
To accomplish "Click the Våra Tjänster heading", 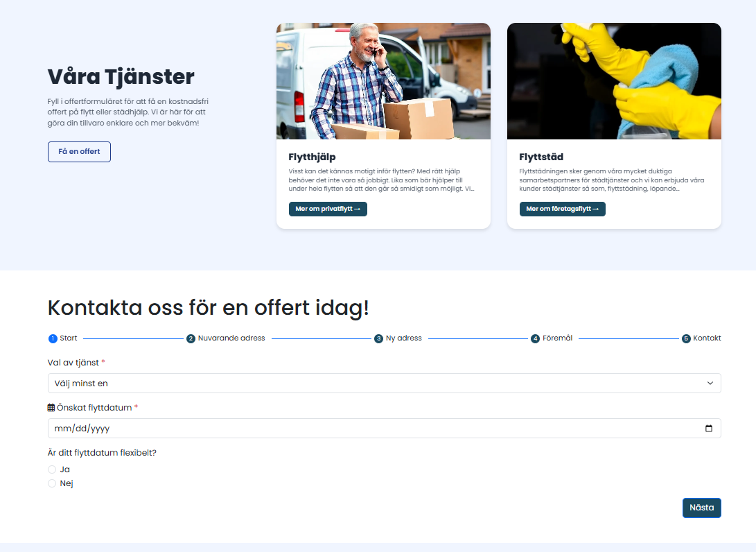I will pyautogui.click(x=121, y=77).
